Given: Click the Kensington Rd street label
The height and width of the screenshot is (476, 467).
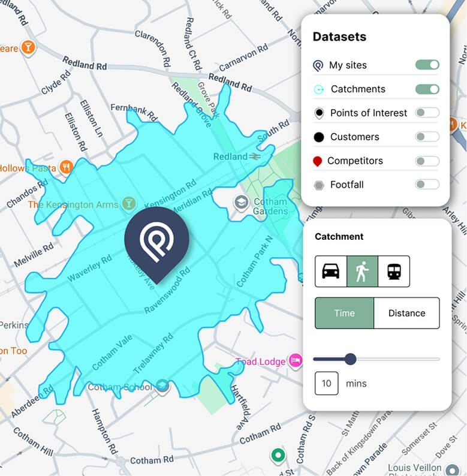Looking at the screenshot, I should (x=170, y=194).
